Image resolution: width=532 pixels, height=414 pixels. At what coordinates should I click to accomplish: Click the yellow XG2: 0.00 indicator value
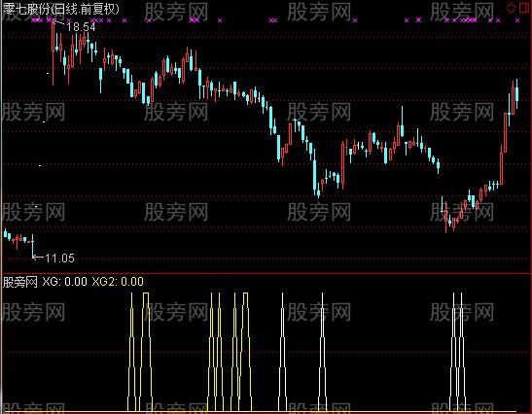coord(118,282)
